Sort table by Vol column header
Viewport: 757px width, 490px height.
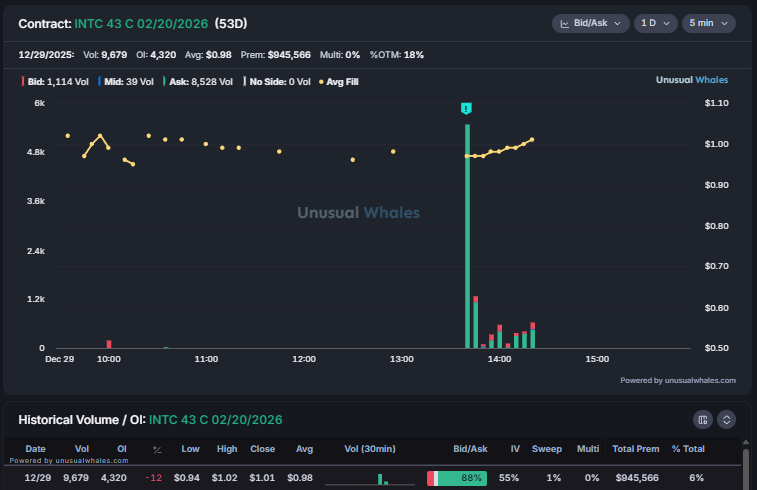coord(82,449)
